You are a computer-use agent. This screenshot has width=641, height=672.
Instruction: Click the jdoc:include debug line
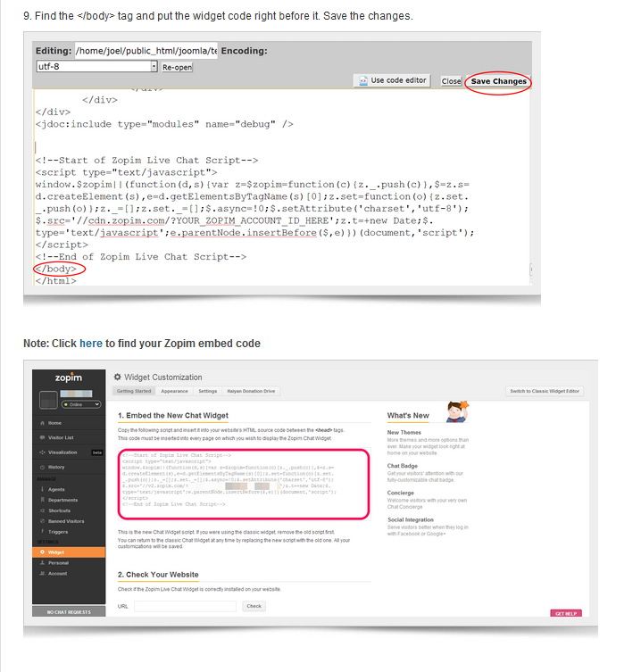point(164,124)
